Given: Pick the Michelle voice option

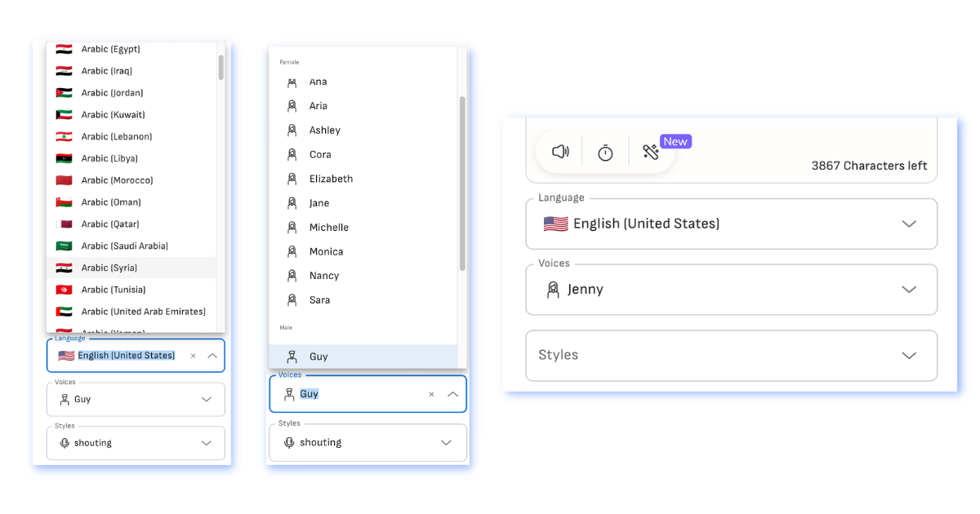Looking at the screenshot, I should point(328,228).
